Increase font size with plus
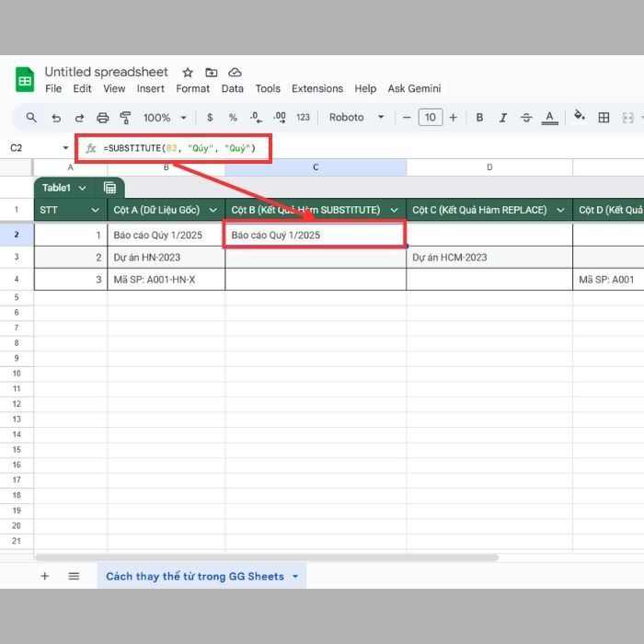Viewport: 644px width, 644px height. [x=453, y=118]
